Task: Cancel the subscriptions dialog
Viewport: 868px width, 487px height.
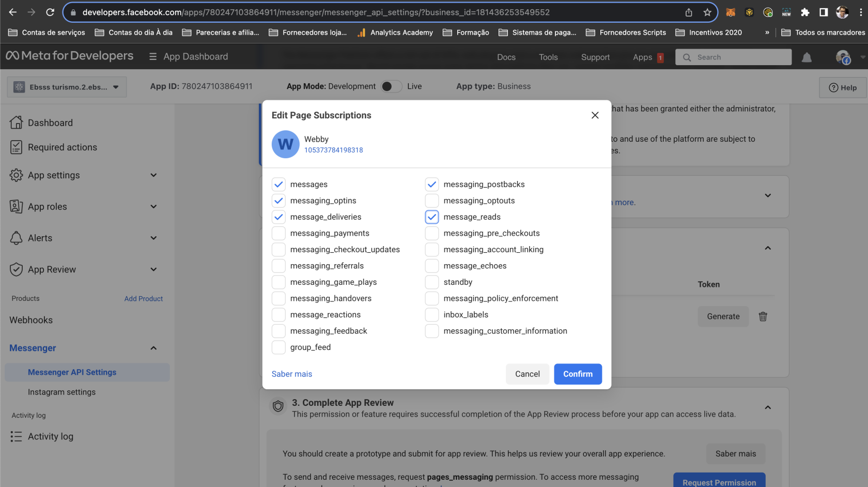Action: pos(527,374)
